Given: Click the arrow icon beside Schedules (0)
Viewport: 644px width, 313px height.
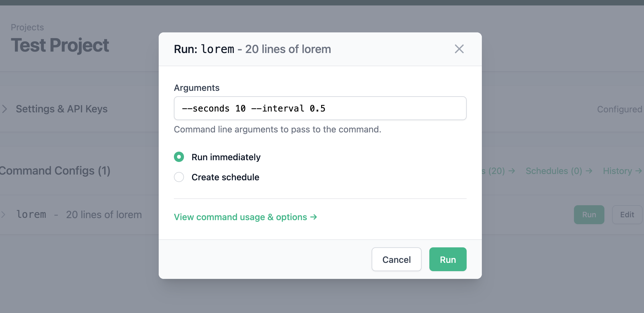Looking at the screenshot, I should 589,171.
